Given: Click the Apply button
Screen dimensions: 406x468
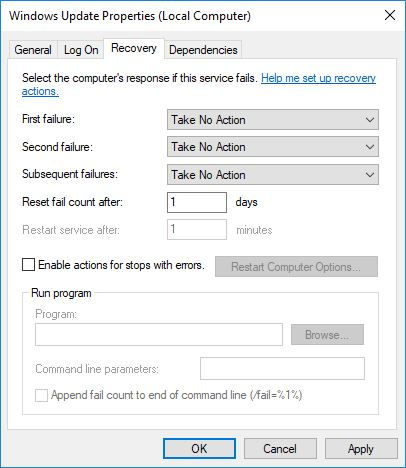Looking at the screenshot, I should pos(361,449).
